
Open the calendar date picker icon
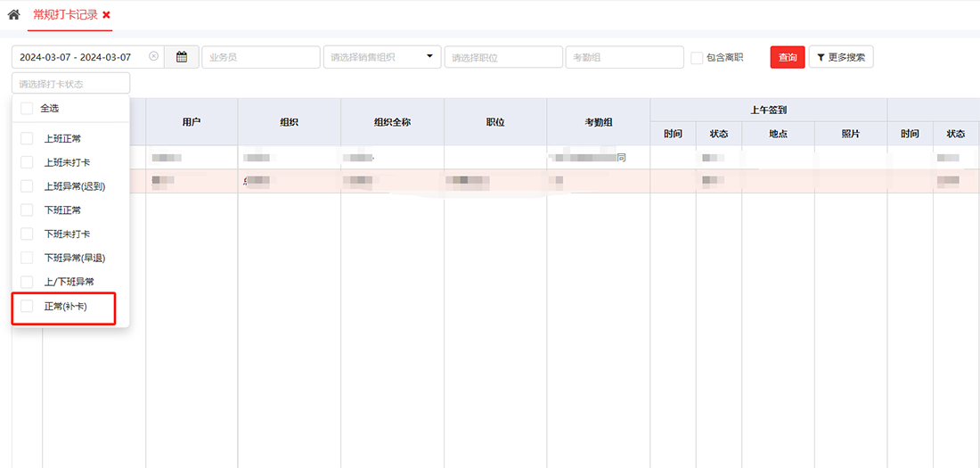pyautogui.click(x=182, y=57)
